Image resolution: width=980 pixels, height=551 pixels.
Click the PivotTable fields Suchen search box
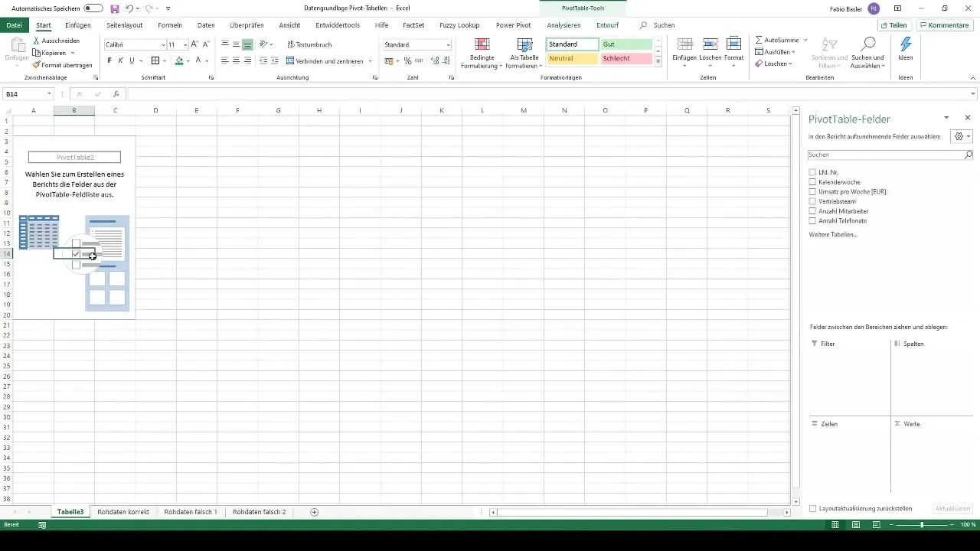point(887,155)
